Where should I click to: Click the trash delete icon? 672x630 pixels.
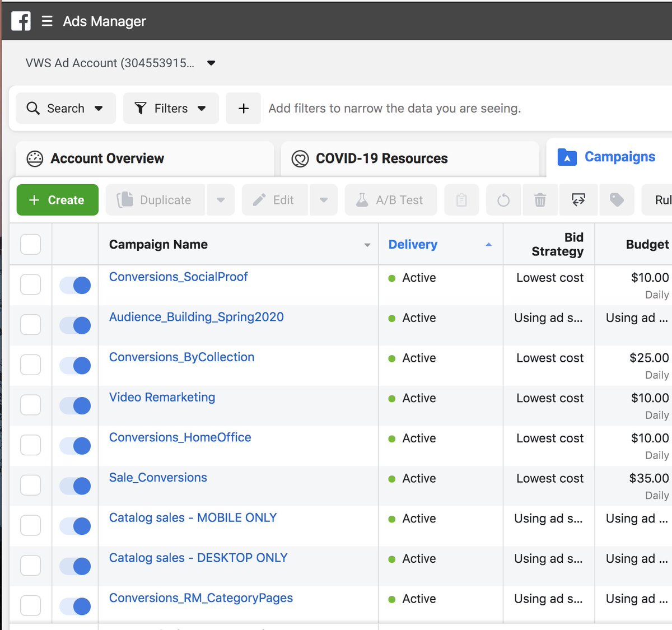(x=540, y=200)
